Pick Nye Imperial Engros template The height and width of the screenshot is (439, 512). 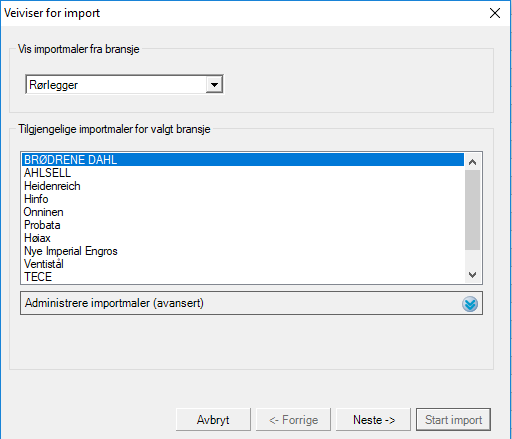click(x=243, y=251)
